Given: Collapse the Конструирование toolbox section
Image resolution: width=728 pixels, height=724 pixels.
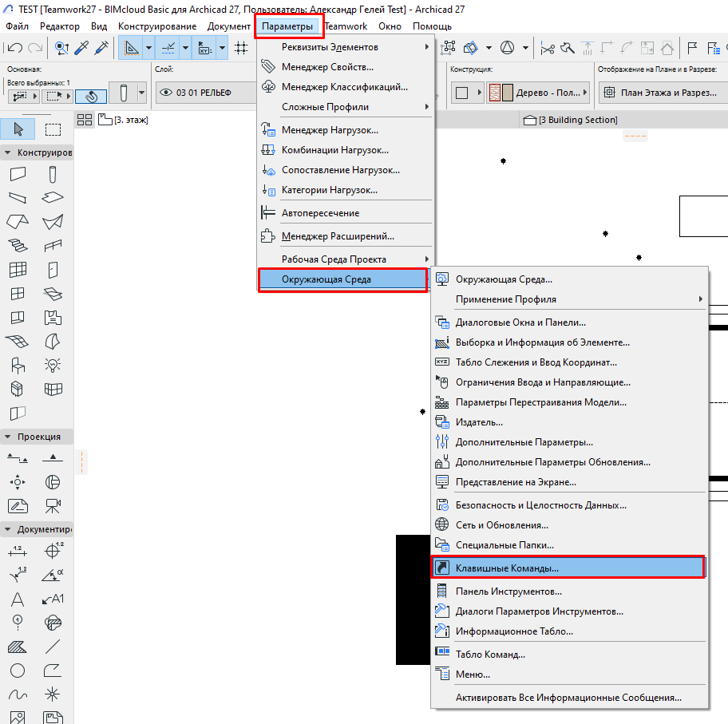Looking at the screenshot, I should click(x=8, y=152).
